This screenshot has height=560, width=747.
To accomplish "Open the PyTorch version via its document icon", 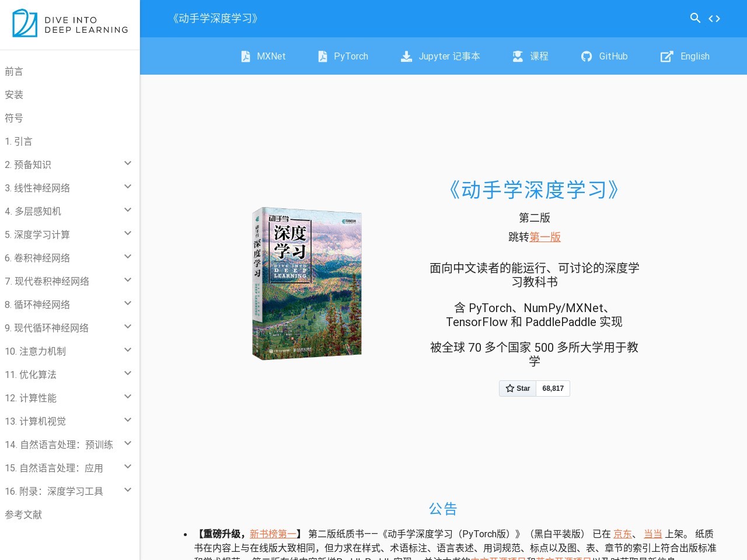I will [322, 56].
